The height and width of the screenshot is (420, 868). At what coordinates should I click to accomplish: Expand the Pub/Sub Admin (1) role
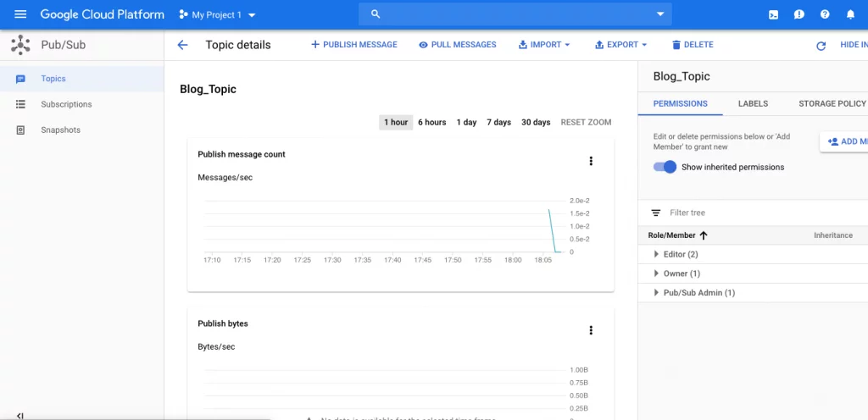657,293
